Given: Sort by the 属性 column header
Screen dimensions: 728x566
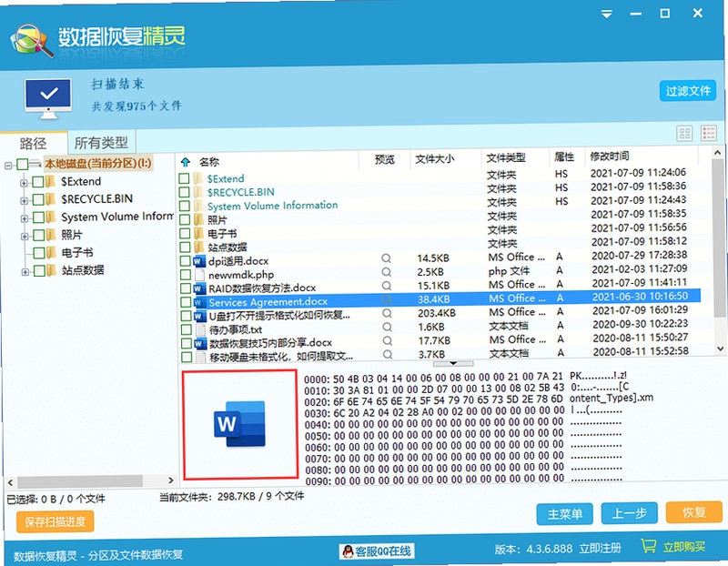Looking at the screenshot, I should 564,157.
